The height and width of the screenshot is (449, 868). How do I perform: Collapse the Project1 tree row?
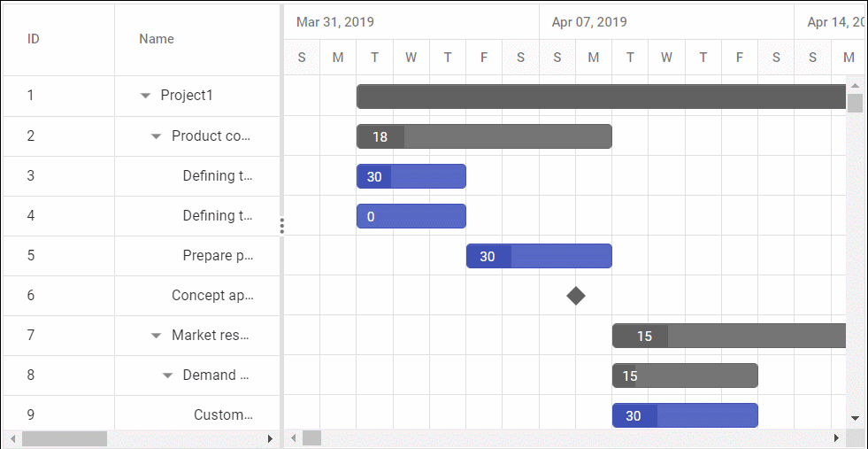point(146,96)
